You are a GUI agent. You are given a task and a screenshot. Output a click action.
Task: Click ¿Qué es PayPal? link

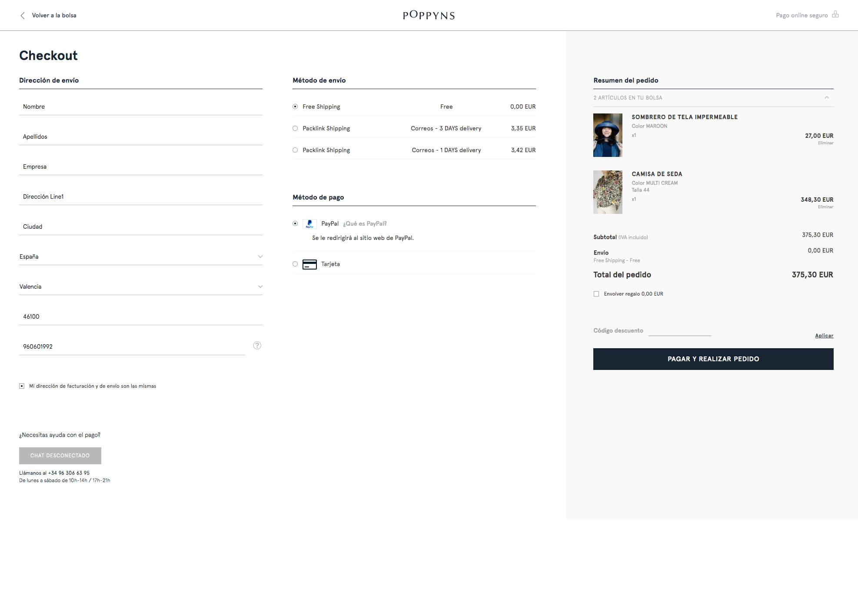(x=365, y=224)
